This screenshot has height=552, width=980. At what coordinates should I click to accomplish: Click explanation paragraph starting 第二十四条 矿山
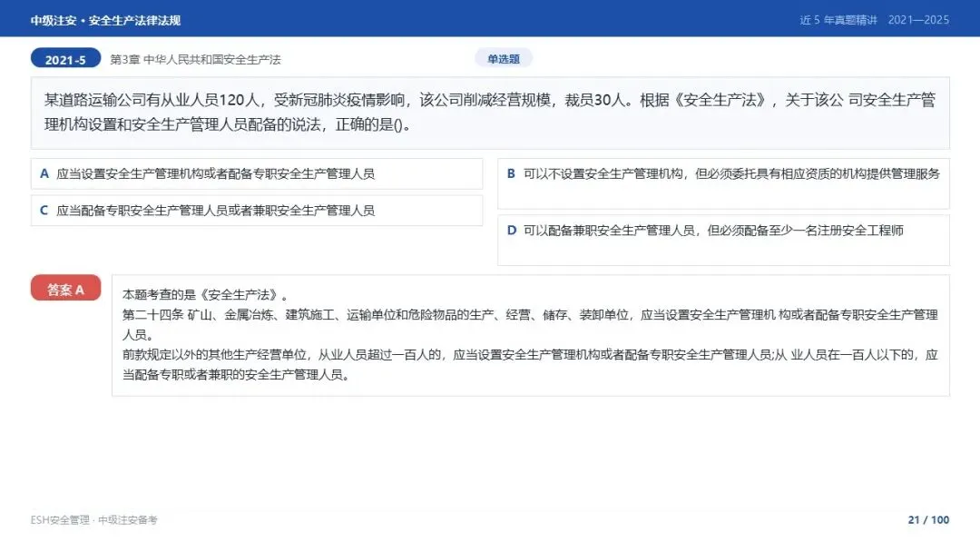[530, 324]
